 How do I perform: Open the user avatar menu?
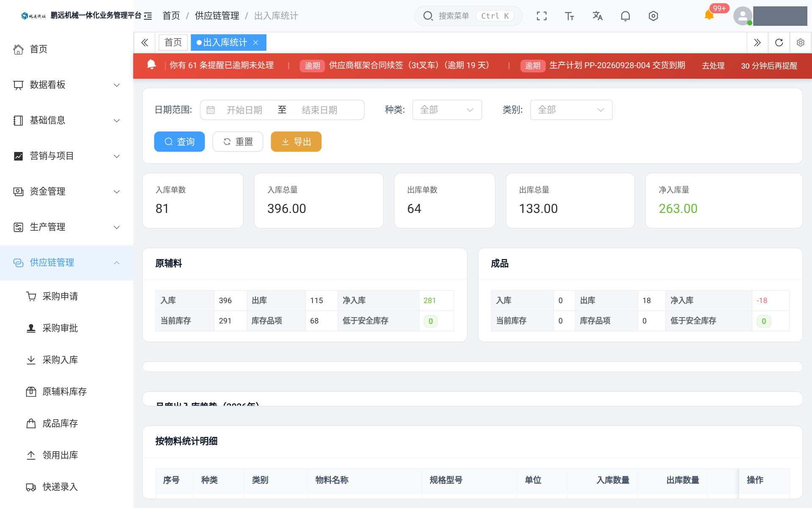point(743,16)
